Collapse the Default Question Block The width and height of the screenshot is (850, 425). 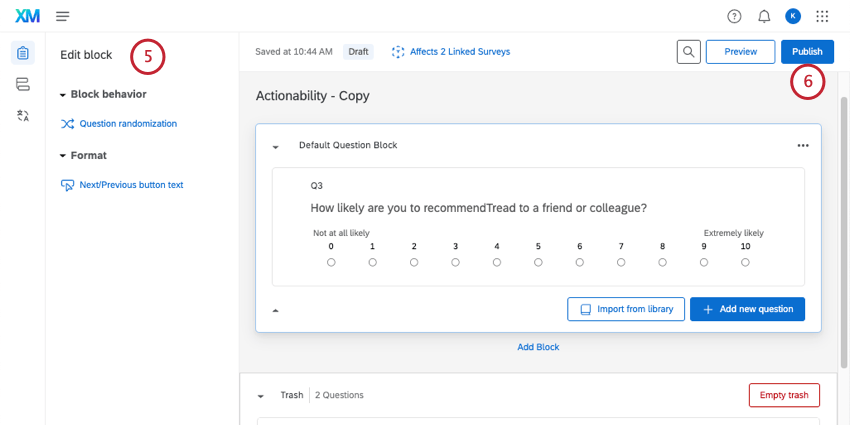click(x=276, y=146)
